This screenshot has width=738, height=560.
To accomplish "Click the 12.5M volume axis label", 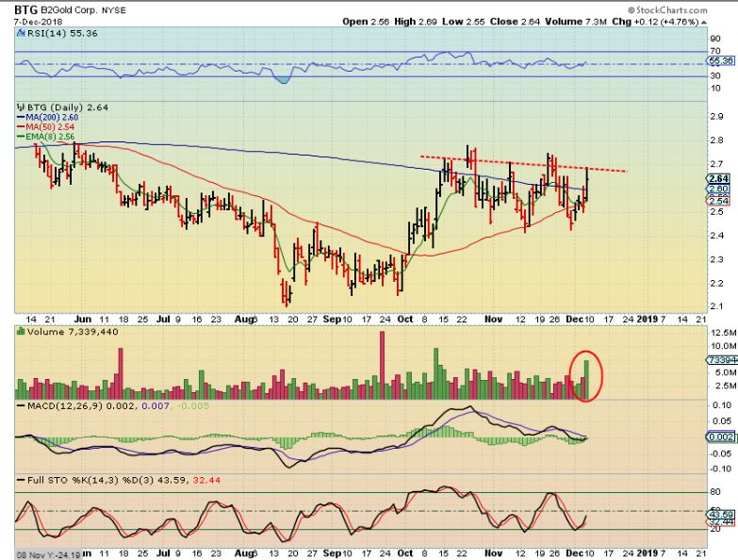I will click(724, 333).
